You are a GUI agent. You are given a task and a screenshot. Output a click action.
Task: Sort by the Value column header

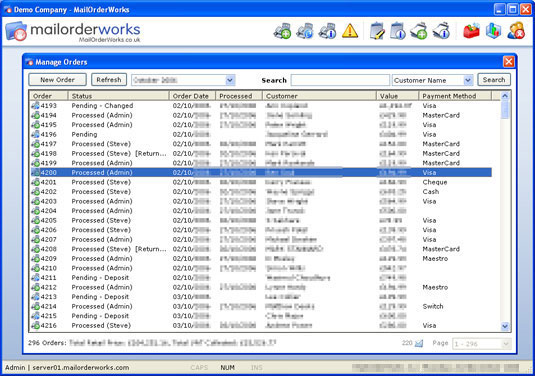(397, 96)
